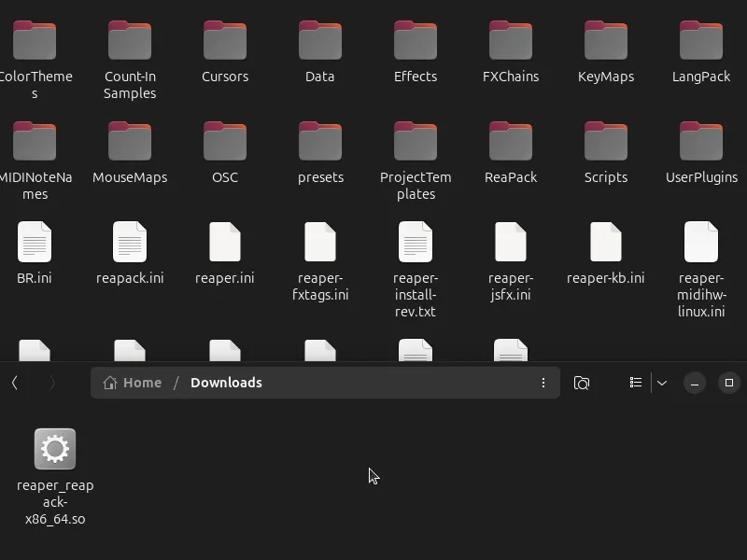The height and width of the screenshot is (560, 747).
Task: Open the path bar three-dot menu
Action: click(543, 383)
